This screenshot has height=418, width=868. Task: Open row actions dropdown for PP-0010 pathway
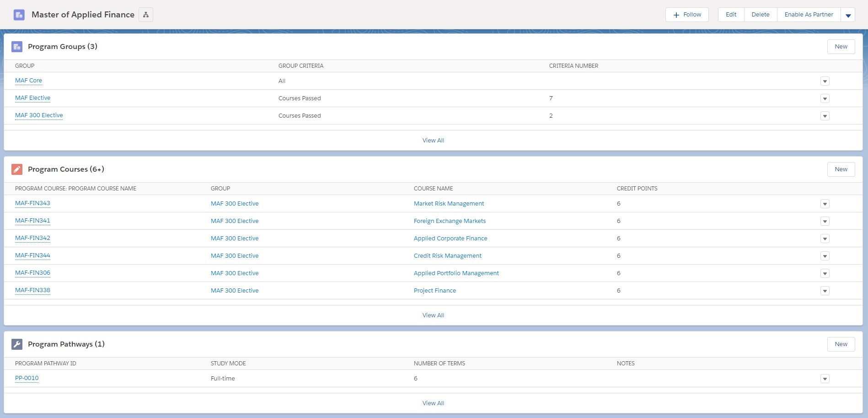(825, 379)
